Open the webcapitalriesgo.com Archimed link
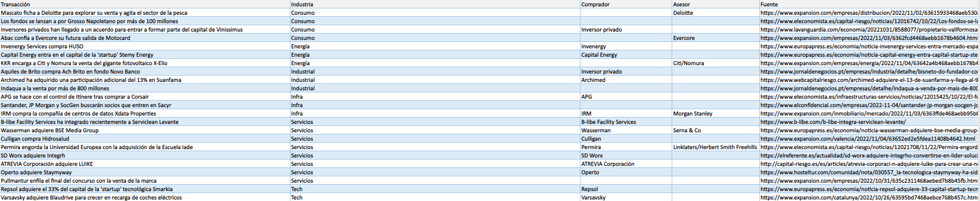Image resolution: width=980 pixels, height=201 pixels. 869,80
